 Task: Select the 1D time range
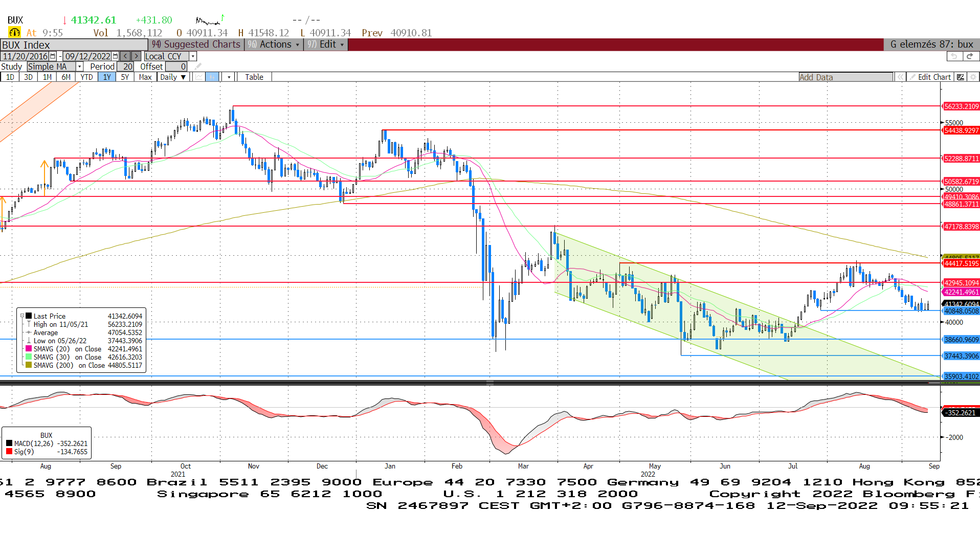(10, 77)
